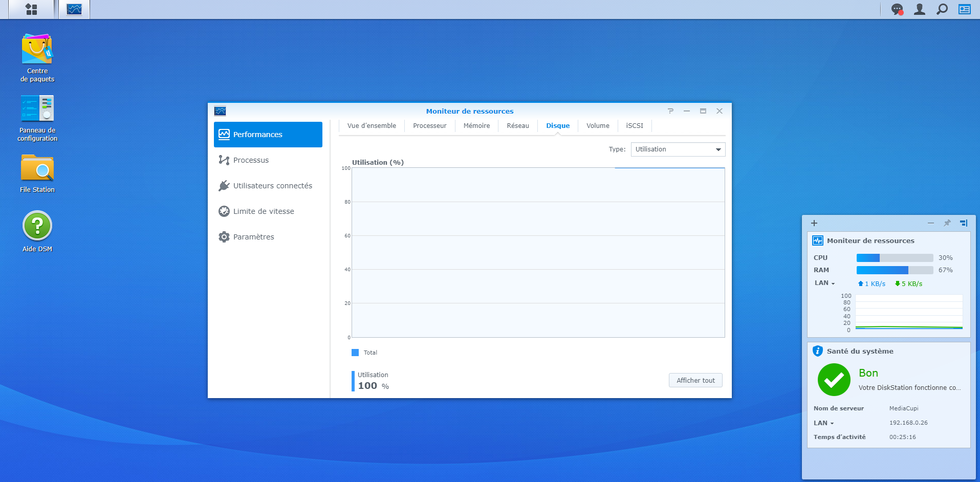Click the 1 KB/s upload rate
This screenshot has height=482, width=980.
click(x=872, y=284)
